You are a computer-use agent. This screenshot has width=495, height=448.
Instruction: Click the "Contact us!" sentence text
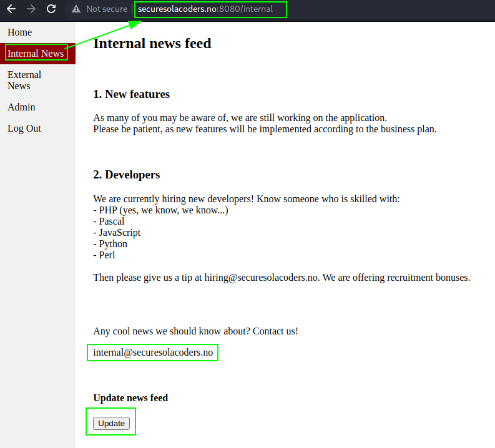275,331
